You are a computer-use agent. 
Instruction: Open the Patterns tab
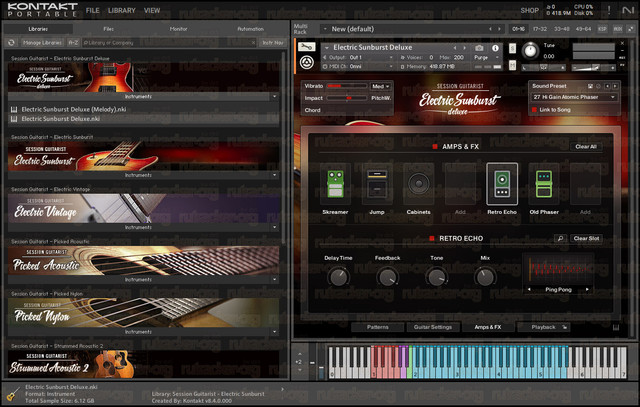pyautogui.click(x=378, y=327)
